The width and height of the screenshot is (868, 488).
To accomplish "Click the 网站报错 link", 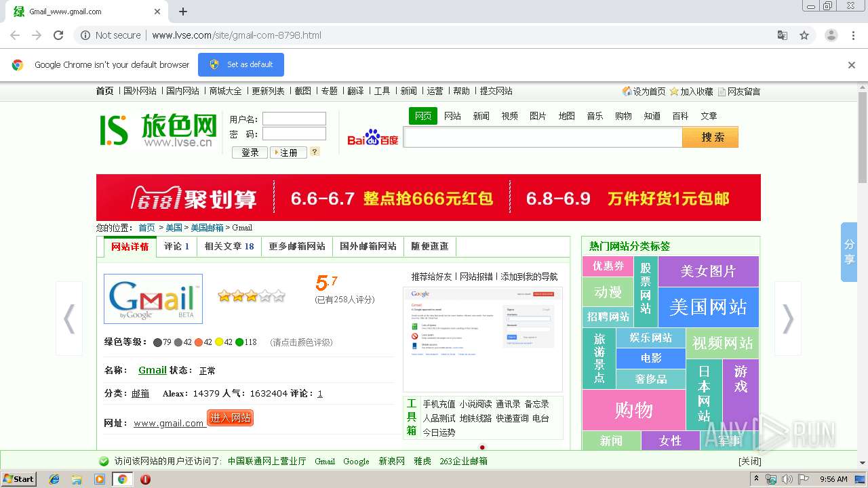I will pyautogui.click(x=477, y=277).
